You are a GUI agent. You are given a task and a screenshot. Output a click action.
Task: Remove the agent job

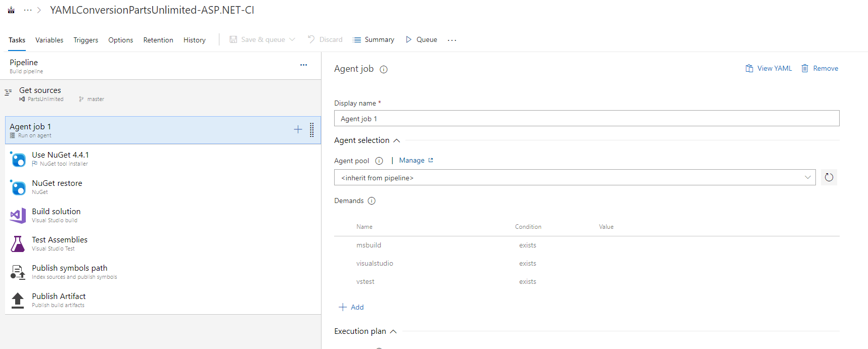pos(819,68)
